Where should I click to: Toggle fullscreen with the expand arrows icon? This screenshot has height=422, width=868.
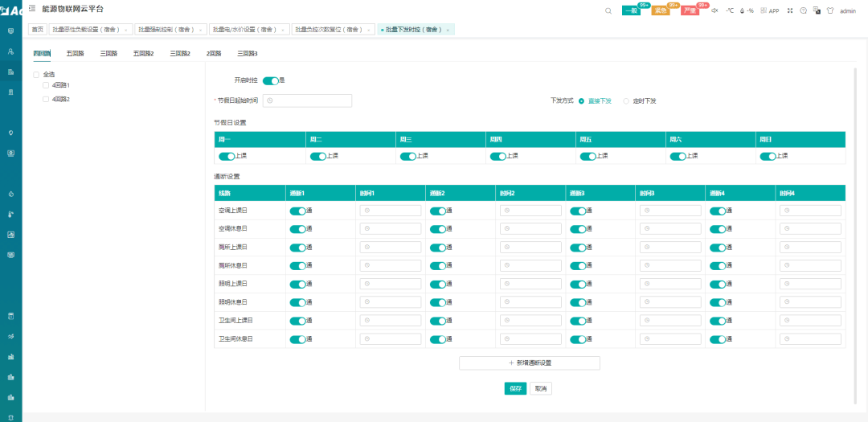coord(790,10)
